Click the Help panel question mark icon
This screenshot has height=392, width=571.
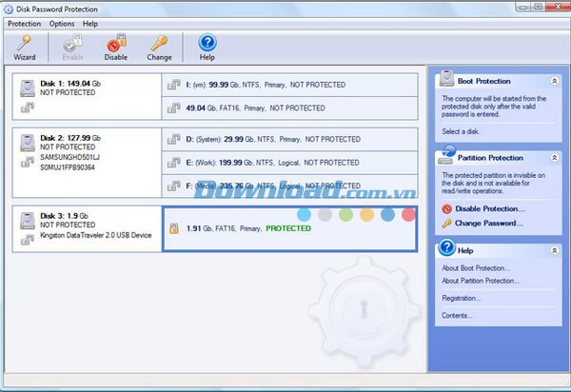click(447, 247)
